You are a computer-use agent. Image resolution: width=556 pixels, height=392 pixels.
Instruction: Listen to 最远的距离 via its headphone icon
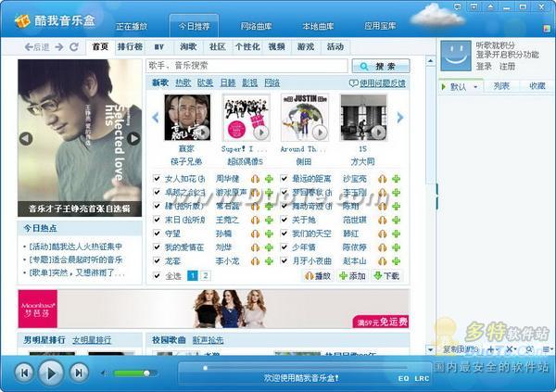(x=382, y=179)
